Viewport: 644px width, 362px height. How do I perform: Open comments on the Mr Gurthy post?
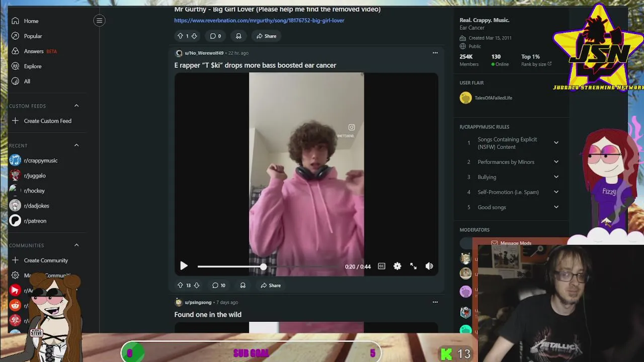(215, 36)
